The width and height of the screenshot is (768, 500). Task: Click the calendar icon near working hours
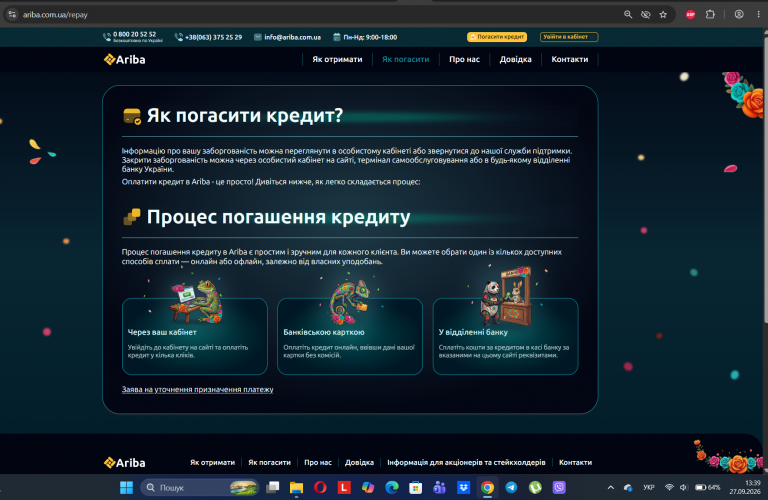point(336,37)
